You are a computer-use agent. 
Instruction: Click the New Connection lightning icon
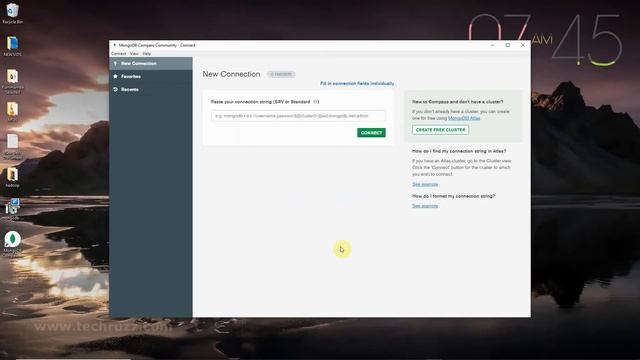(x=116, y=63)
